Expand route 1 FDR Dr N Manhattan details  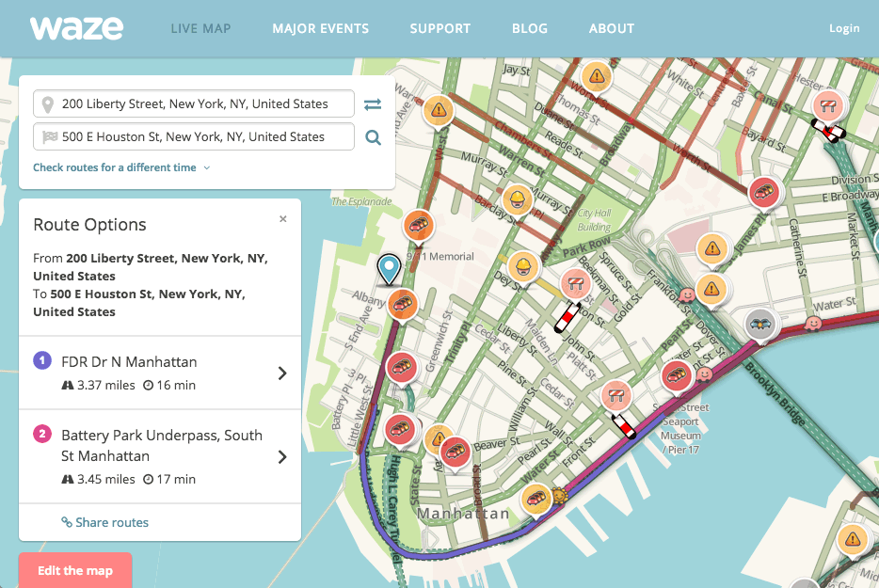(x=281, y=373)
